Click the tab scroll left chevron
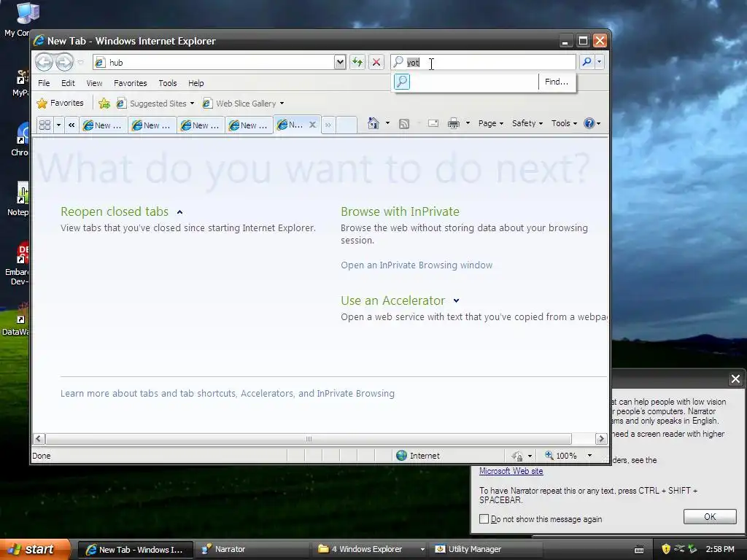Viewport: 747px width, 560px height. [71, 125]
